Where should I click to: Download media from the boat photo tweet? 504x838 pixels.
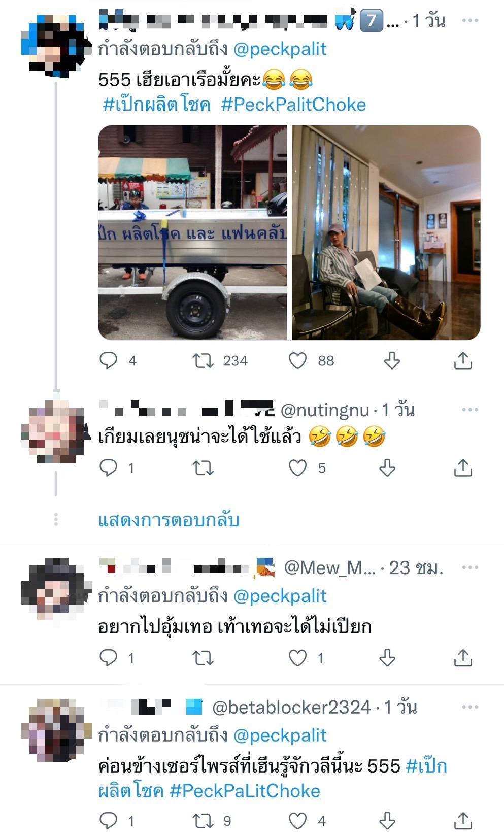392,360
